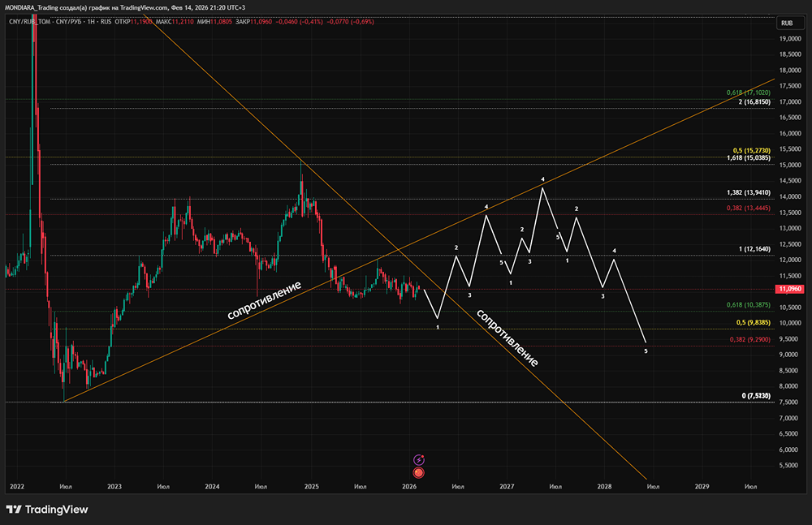Click the current price label 11,0960
Image resolution: width=812 pixels, height=525 pixels.
[x=789, y=289]
